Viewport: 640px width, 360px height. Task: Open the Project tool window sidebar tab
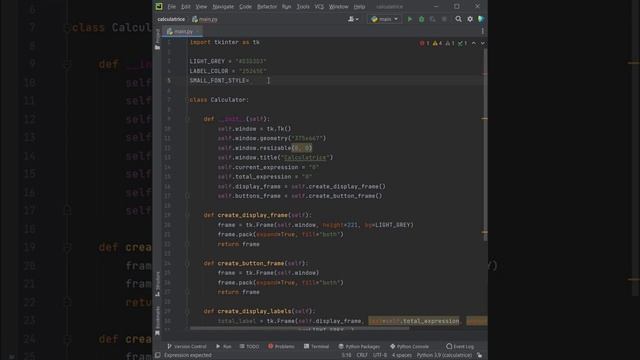point(157,39)
